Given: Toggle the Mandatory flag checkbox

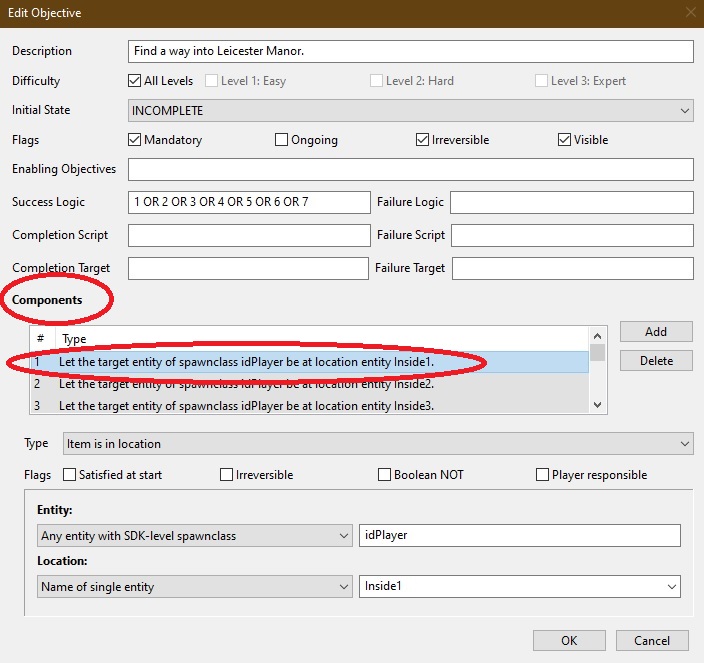Looking at the screenshot, I should [136, 140].
